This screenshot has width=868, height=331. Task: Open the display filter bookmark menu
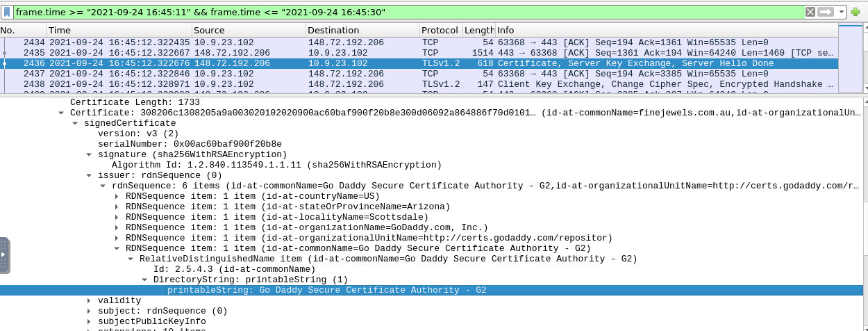click(8, 12)
